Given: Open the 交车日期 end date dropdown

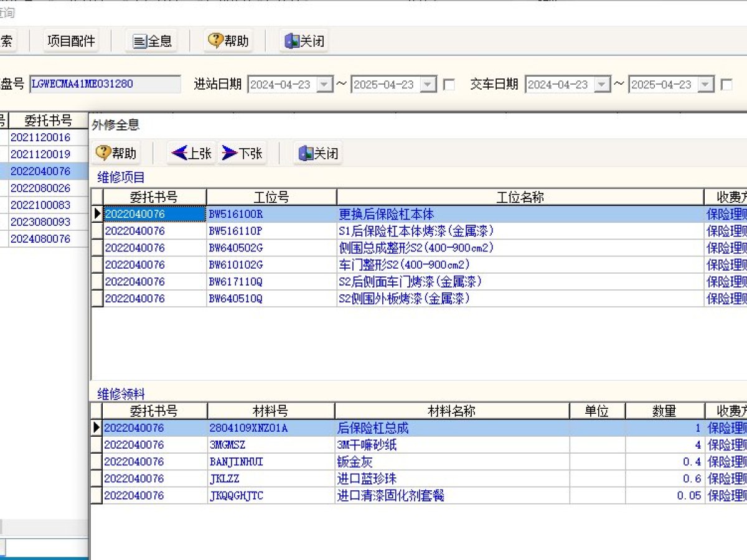Looking at the screenshot, I should (705, 85).
